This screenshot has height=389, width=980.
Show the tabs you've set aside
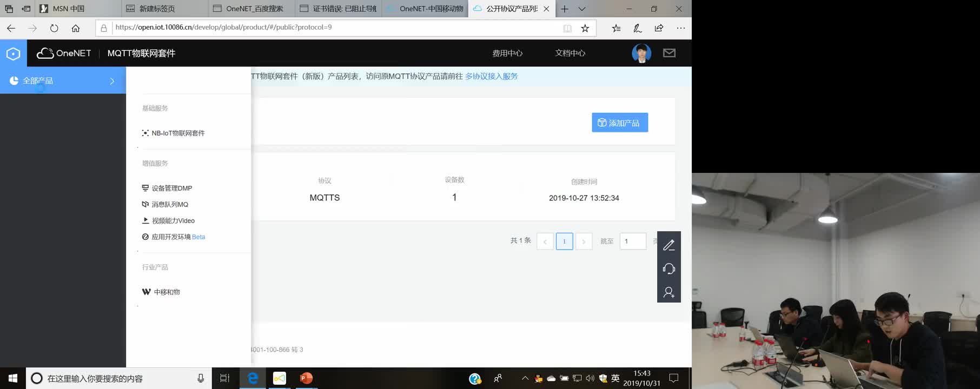[x=9, y=9]
